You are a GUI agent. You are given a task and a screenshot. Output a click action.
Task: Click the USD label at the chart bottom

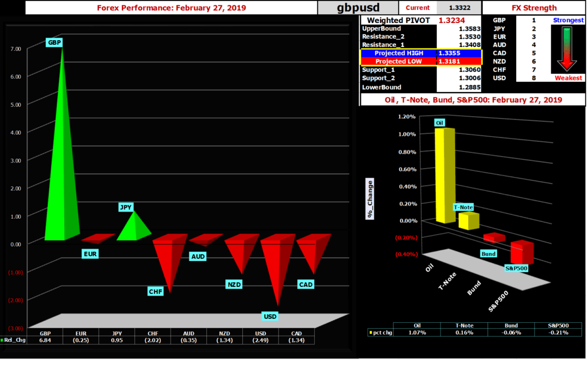tap(269, 316)
